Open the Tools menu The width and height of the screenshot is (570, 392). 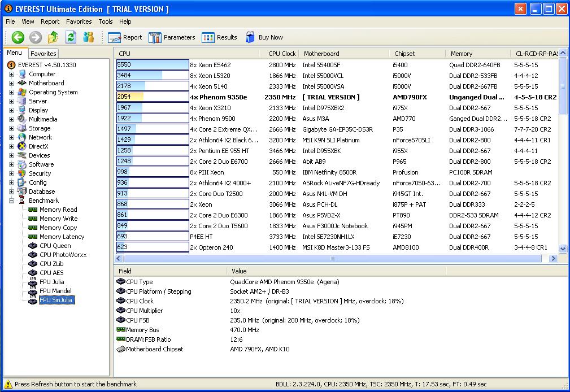tap(106, 21)
